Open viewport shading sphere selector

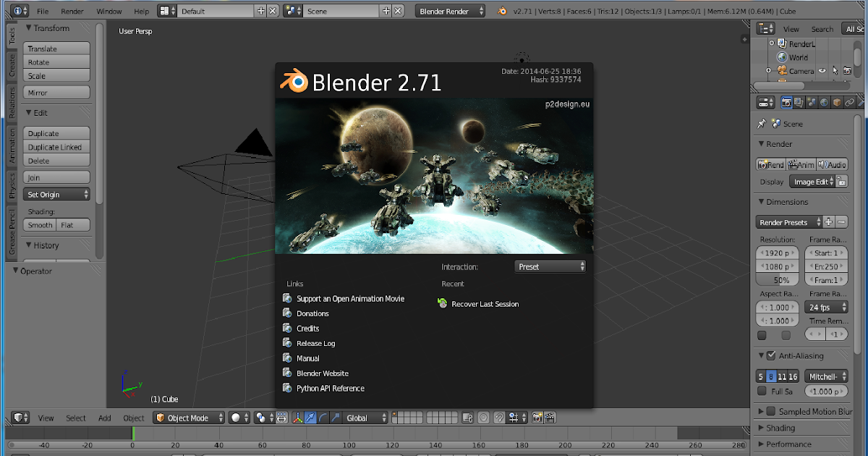pos(238,418)
